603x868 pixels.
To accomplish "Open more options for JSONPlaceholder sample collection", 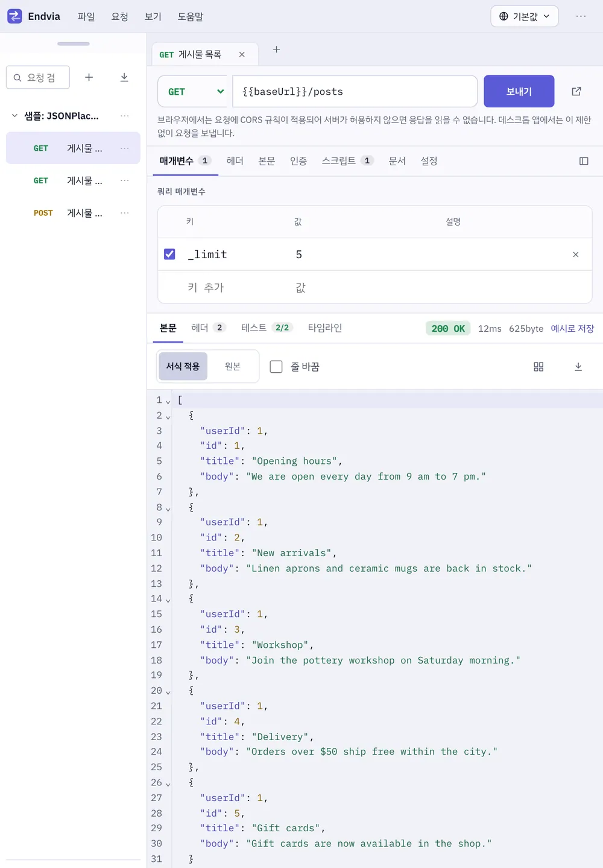I will pyautogui.click(x=124, y=116).
